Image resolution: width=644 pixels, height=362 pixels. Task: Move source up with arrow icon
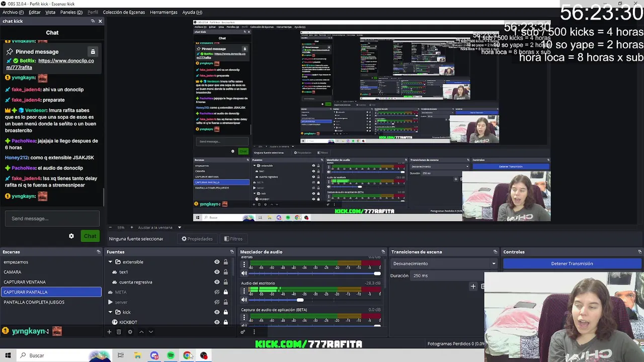click(x=141, y=332)
